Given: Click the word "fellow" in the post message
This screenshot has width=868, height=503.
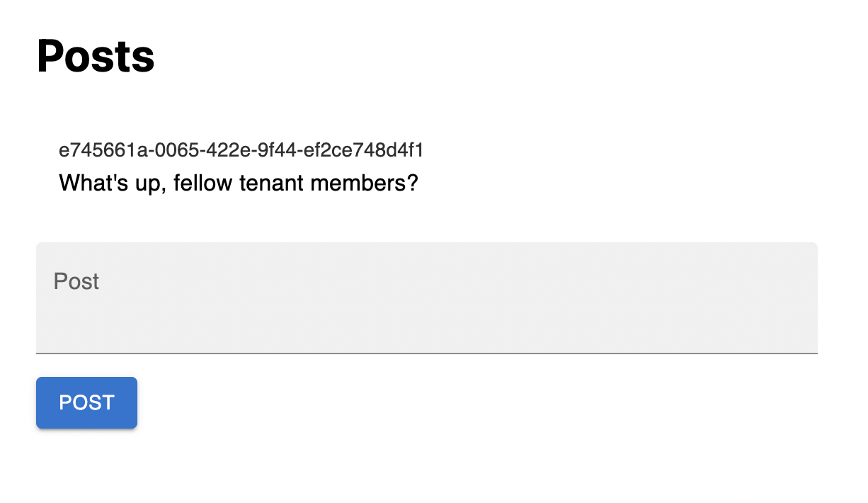Looking at the screenshot, I should [202, 183].
